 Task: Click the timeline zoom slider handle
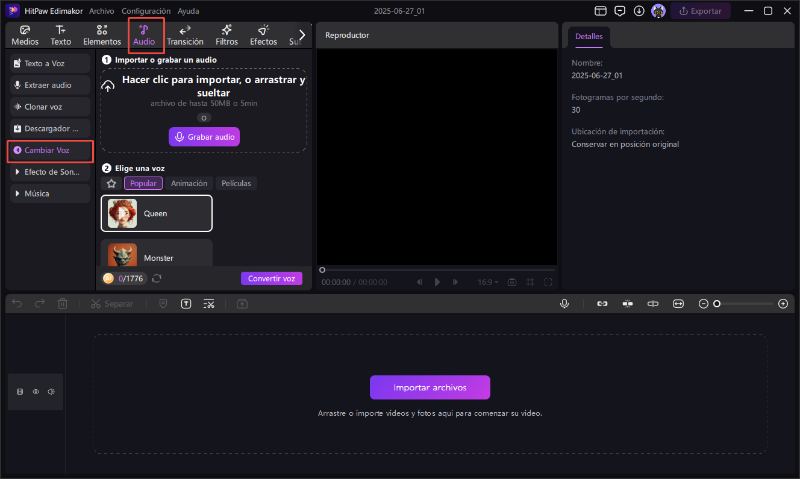(717, 304)
